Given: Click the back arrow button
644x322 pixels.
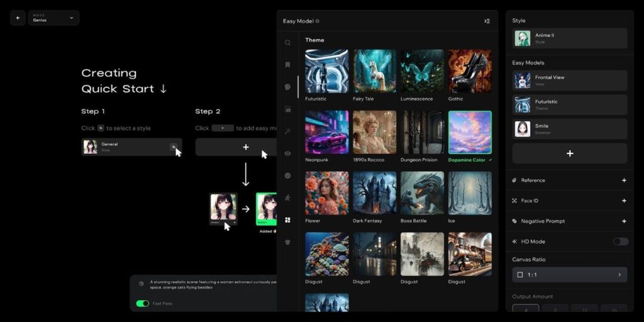Looking at the screenshot, I should point(18,18).
